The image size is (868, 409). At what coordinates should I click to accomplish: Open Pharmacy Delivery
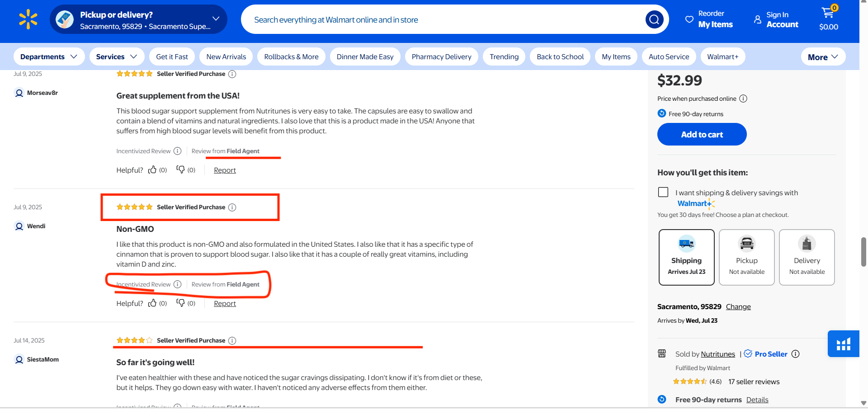tap(442, 56)
